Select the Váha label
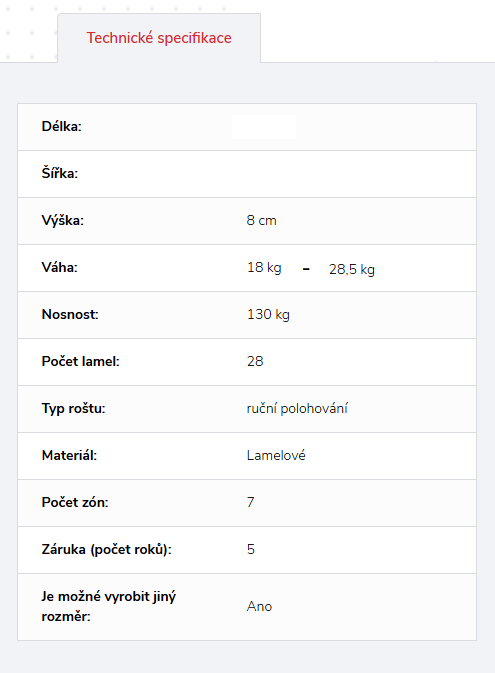Screen dimensions: 495x673 click(60, 267)
